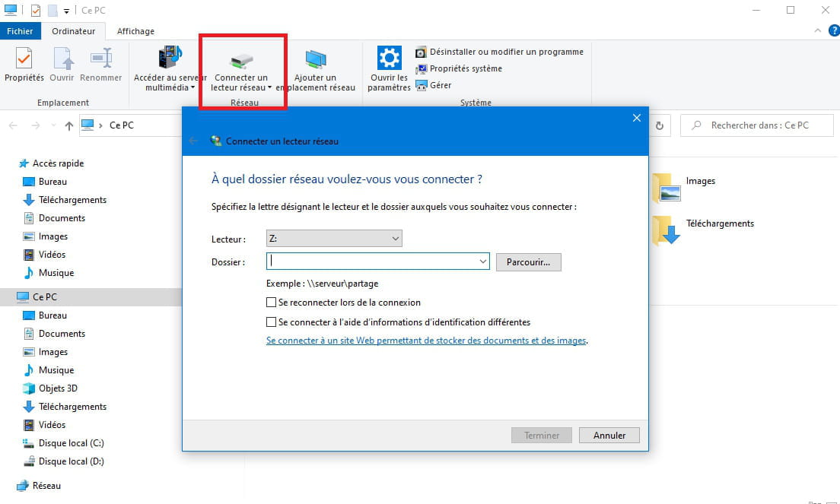The width and height of the screenshot is (840, 504).
Task: Click the title bar properties checkmark icon
Action: point(35,10)
